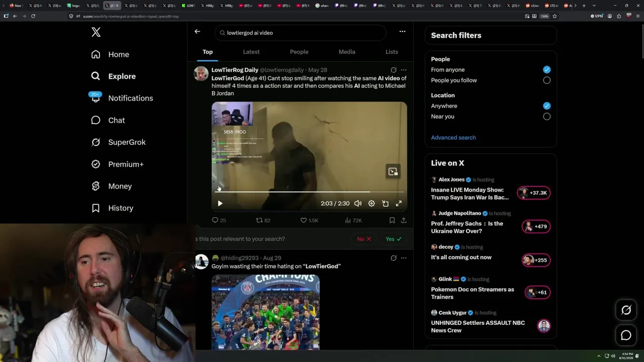Image resolution: width=644 pixels, height=362 pixels.
Task: Open Premium+ in the sidebar
Action: (117, 164)
